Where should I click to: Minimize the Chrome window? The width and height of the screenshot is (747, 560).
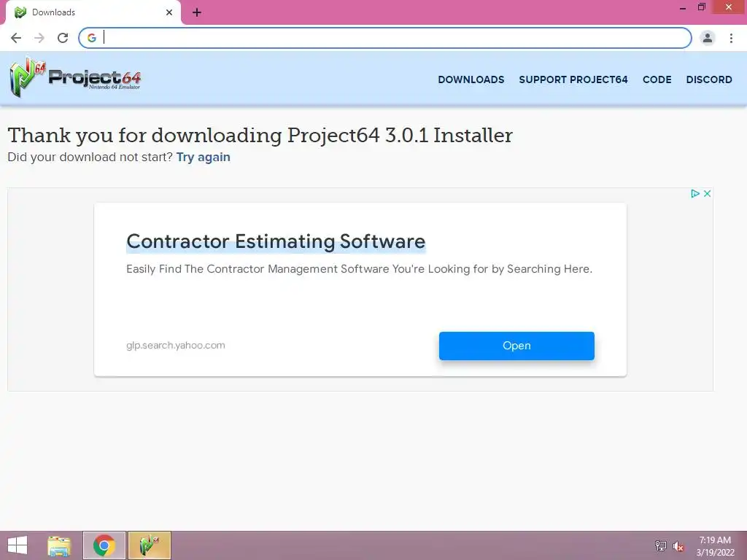point(683,7)
